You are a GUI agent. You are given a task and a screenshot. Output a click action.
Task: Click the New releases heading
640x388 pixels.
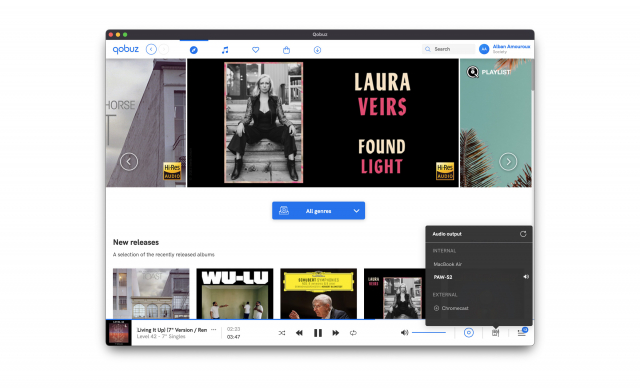(x=136, y=242)
